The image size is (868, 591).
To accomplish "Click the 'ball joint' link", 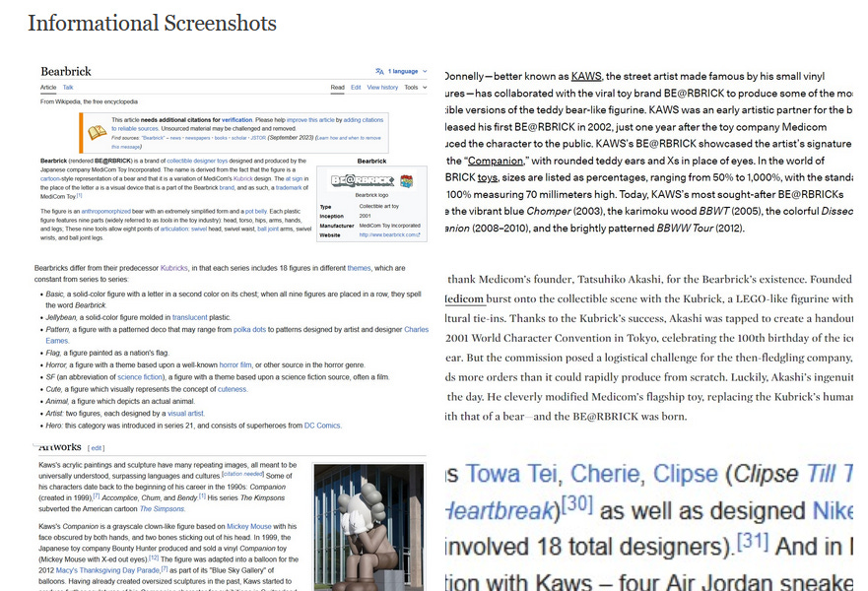I will pyautogui.click(x=268, y=230).
